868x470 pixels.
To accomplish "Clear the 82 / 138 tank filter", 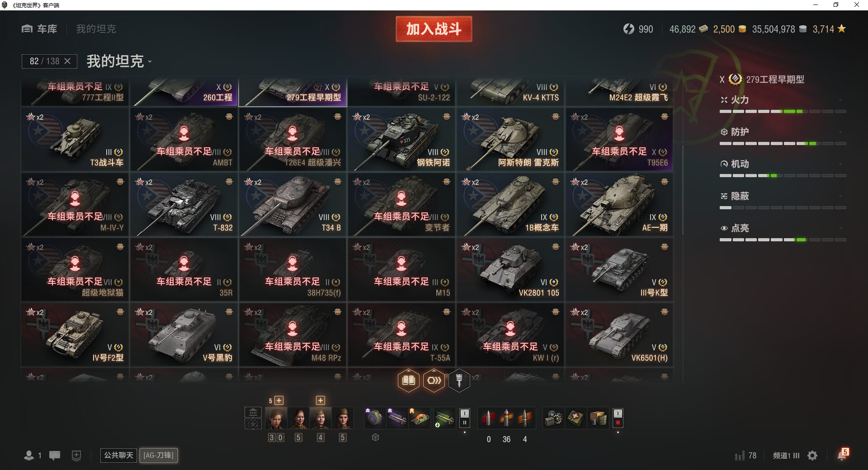I will 67,61.
